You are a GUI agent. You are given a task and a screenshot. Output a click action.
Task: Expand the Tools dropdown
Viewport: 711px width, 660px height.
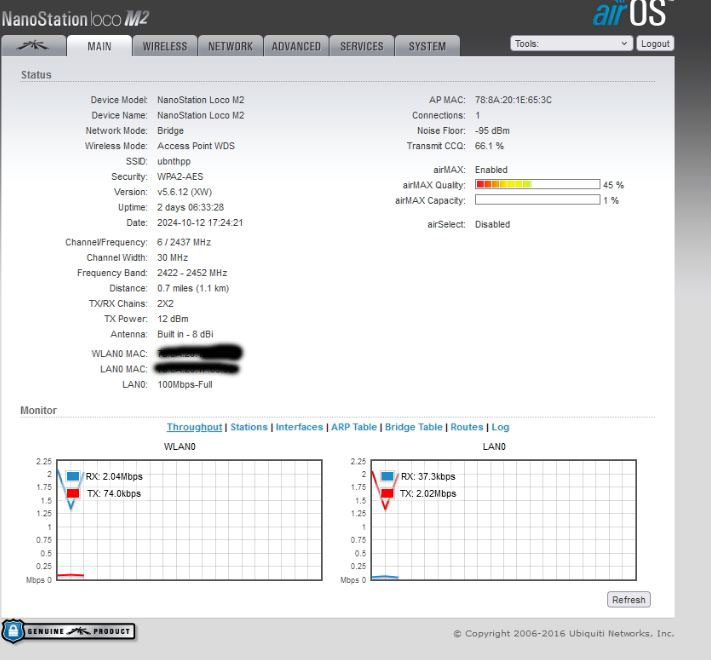(571, 44)
